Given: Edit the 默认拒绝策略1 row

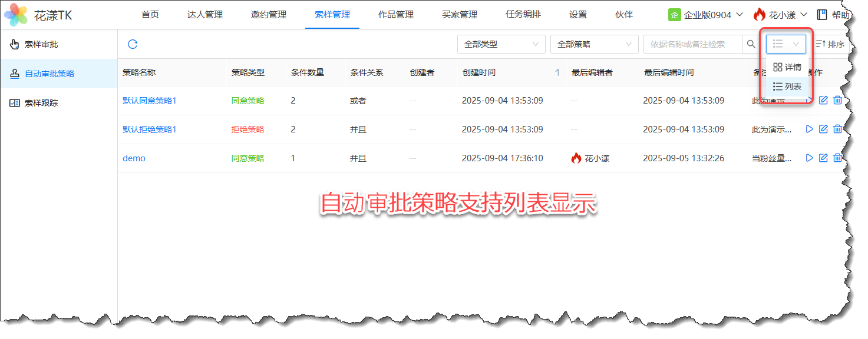Looking at the screenshot, I should coord(823,129).
